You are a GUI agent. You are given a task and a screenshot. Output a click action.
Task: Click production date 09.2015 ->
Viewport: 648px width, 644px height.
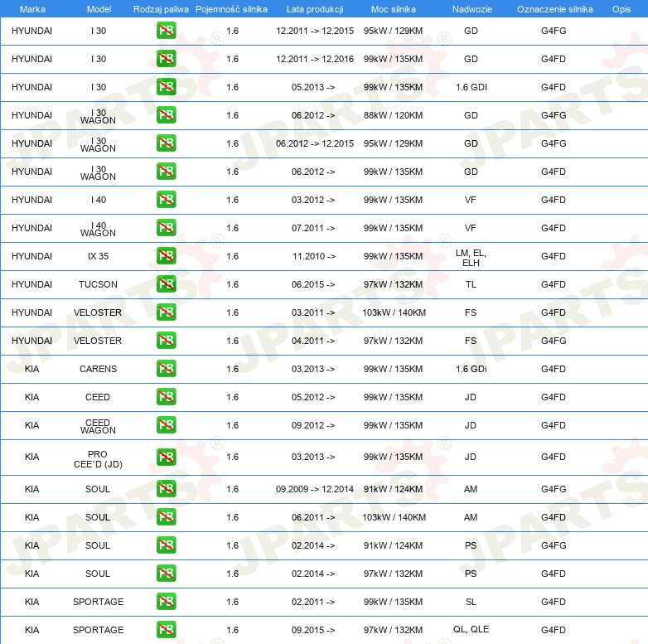point(313,630)
